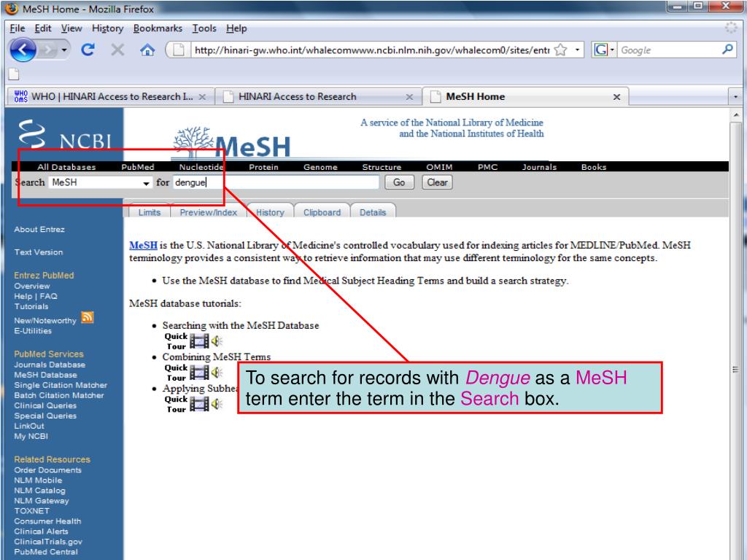The width and height of the screenshot is (747, 560).
Task: Play Combining MeSH Terms Quick Tour film icon
Action: (x=199, y=373)
